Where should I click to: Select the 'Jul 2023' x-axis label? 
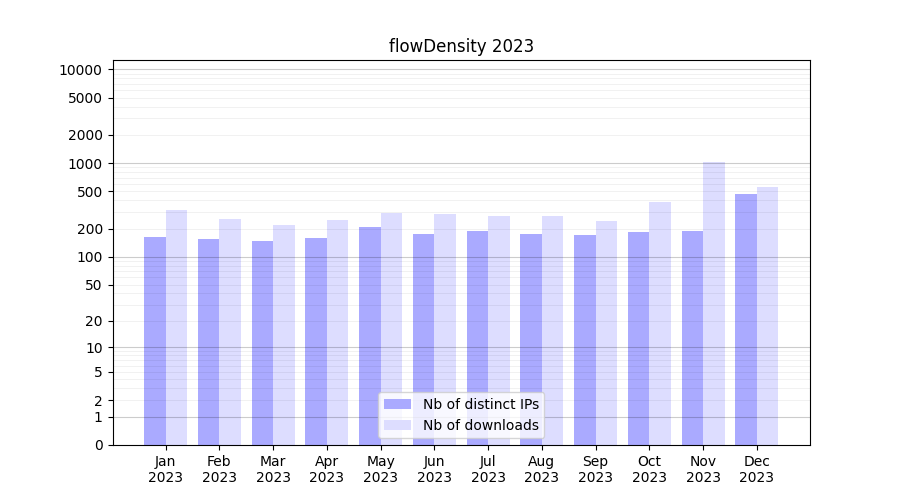pyautogui.click(x=488, y=469)
